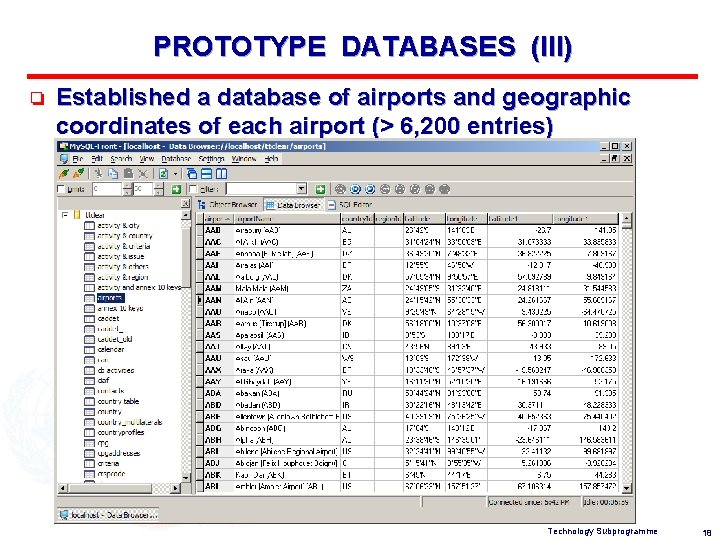Click the second blue round navigation icon
The height and width of the screenshot is (540, 720).
[x=370, y=189]
